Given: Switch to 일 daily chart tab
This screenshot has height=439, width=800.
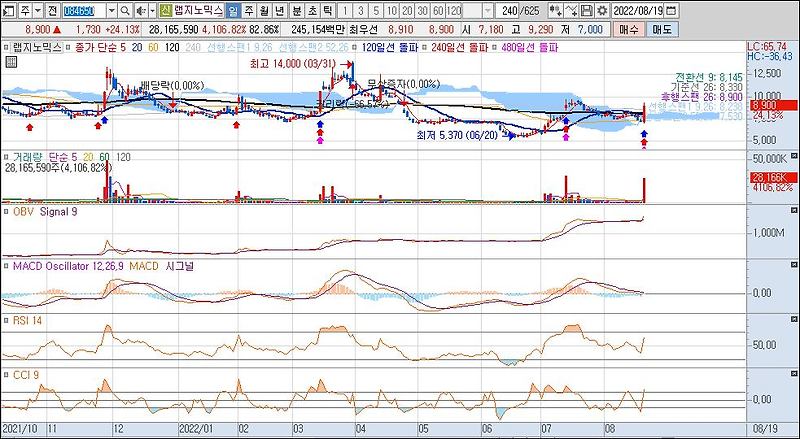Looking at the screenshot, I should point(233,10).
